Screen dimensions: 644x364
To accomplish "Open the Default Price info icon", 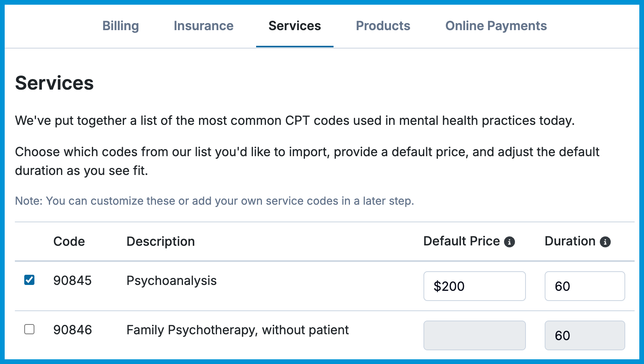I will 509,242.
